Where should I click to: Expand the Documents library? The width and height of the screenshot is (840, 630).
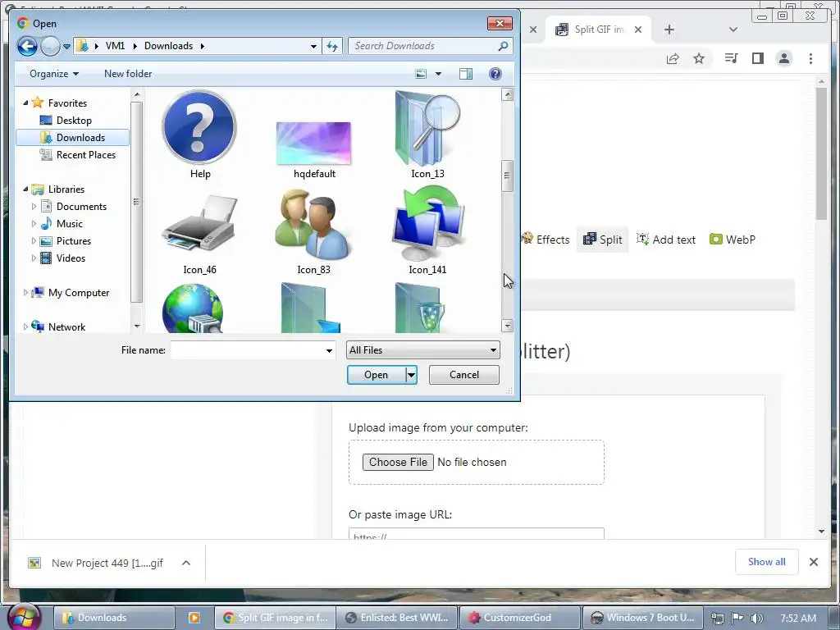coord(34,206)
